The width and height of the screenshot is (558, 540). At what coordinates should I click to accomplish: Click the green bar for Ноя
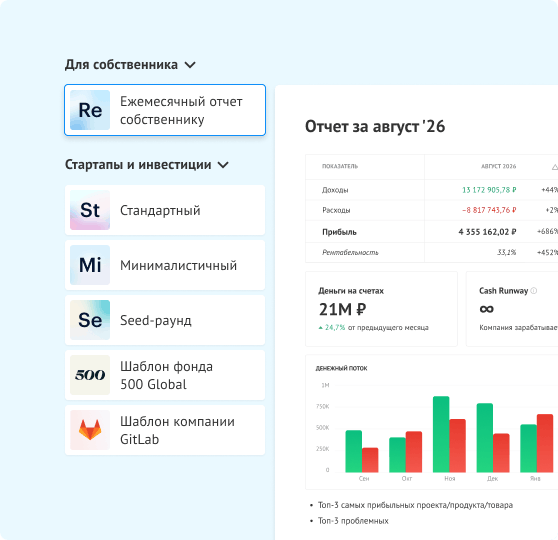coord(441,434)
